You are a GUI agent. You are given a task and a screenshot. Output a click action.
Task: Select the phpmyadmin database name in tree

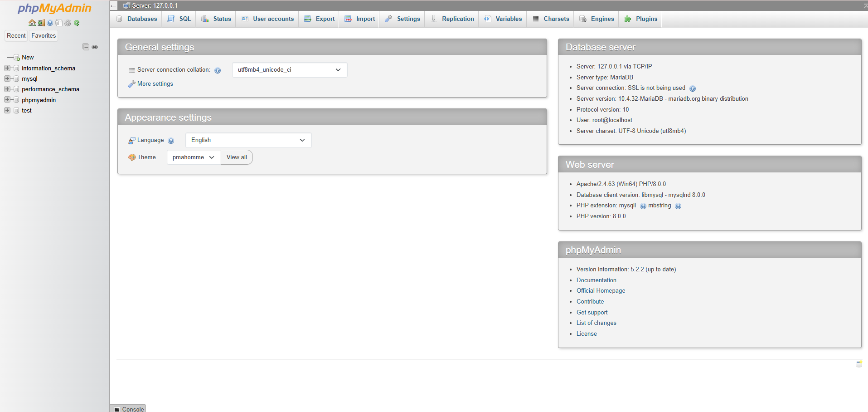coord(39,100)
